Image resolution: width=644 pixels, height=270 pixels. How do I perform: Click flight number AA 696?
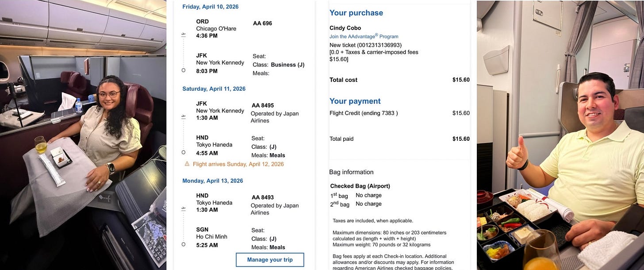click(x=262, y=23)
